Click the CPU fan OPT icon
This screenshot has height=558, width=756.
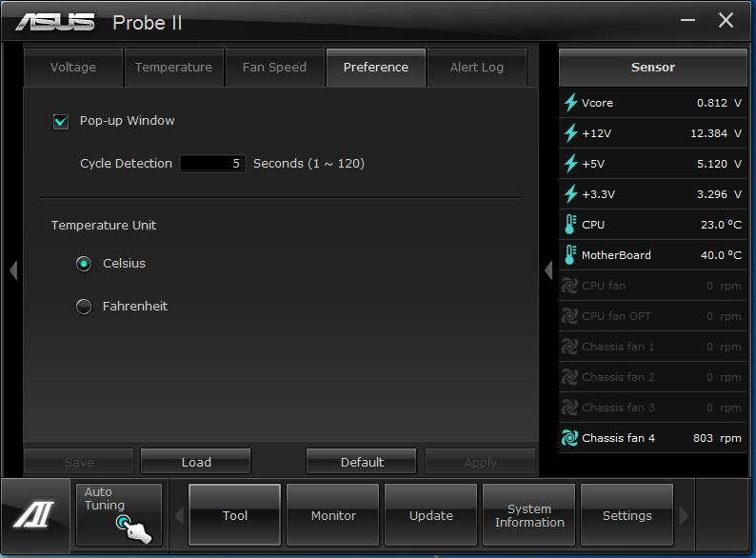coord(569,316)
